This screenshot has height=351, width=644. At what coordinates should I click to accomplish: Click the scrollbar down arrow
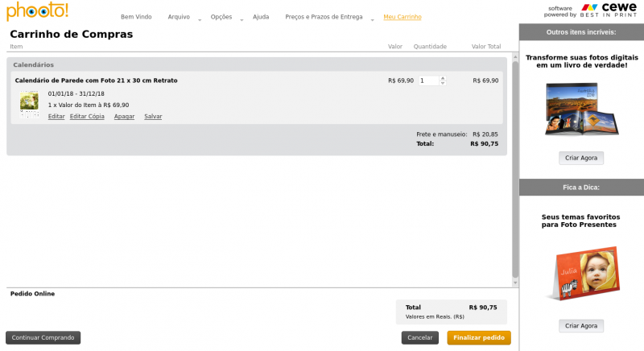(x=515, y=283)
